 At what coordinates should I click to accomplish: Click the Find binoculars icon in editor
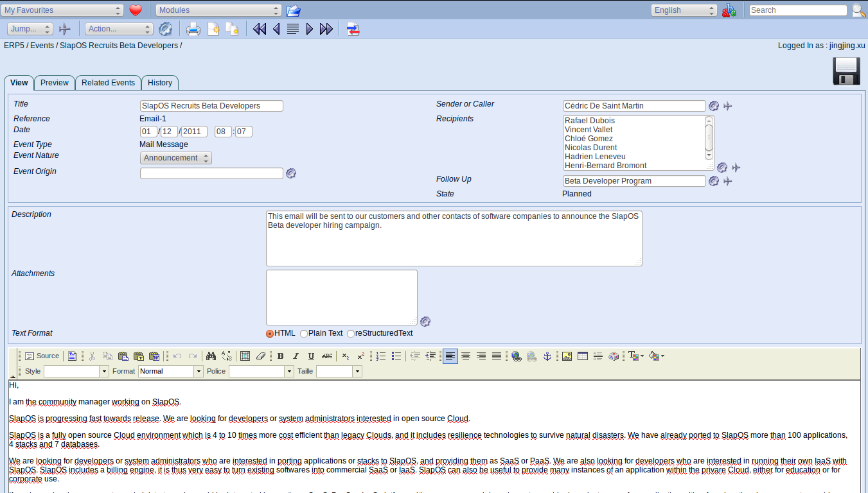(x=211, y=356)
